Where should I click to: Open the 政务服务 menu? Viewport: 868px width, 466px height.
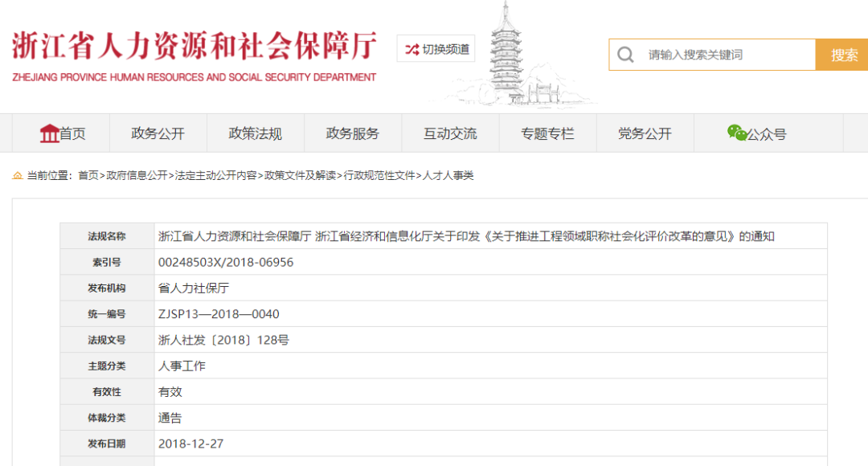click(353, 133)
